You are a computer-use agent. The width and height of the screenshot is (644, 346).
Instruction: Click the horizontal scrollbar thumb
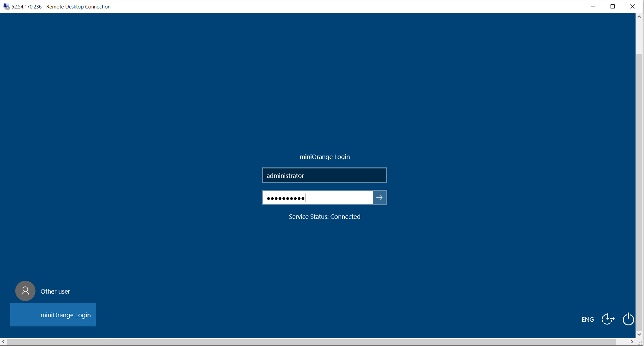[x=311, y=342]
